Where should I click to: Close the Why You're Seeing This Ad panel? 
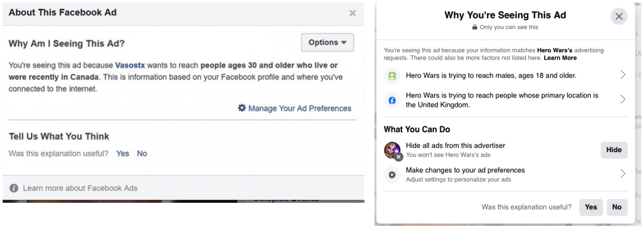click(619, 16)
